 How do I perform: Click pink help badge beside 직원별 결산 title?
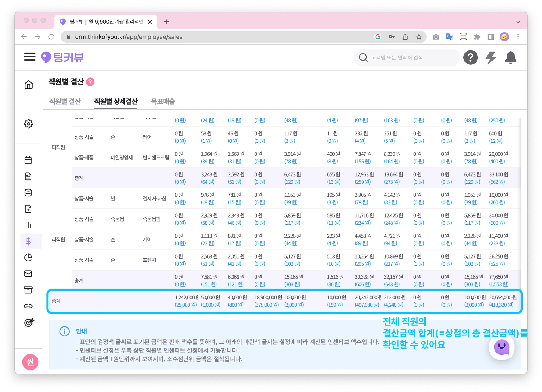point(90,82)
